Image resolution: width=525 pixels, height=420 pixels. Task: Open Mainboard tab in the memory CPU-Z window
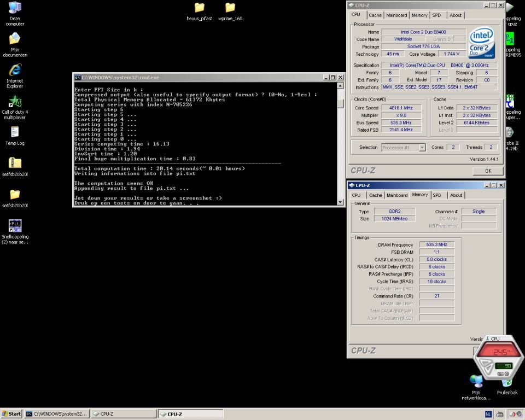pos(397,195)
